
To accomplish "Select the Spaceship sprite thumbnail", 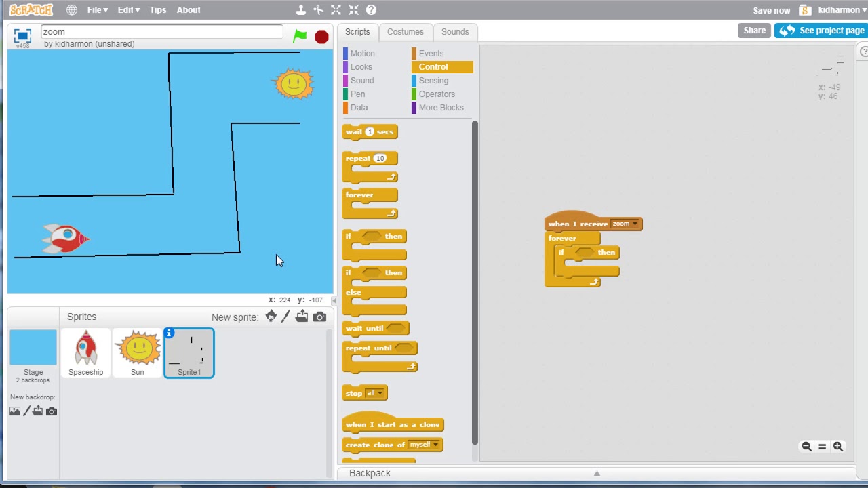I will (85, 353).
